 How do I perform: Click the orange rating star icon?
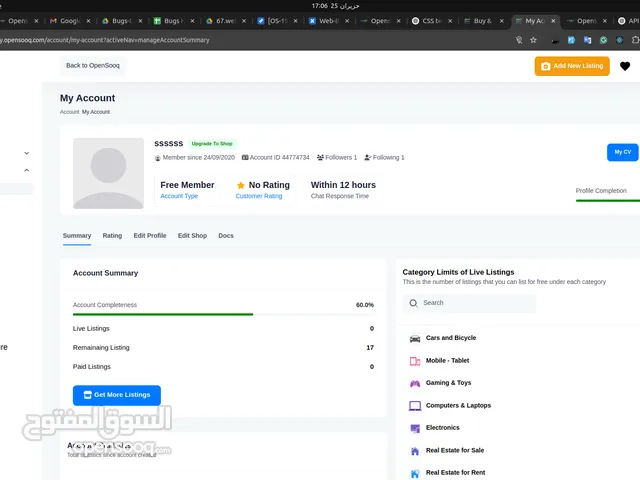tap(241, 185)
